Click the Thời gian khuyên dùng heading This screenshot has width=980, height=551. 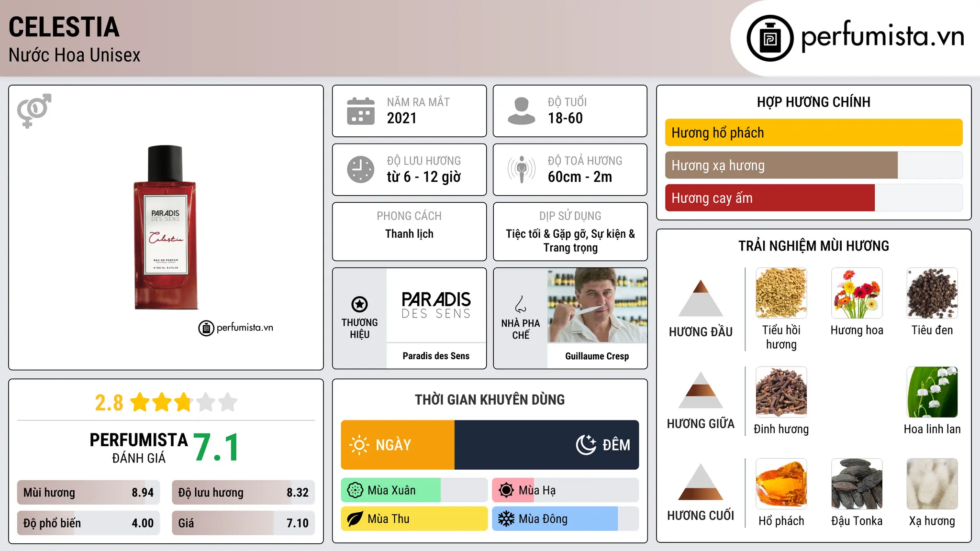tap(490, 400)
